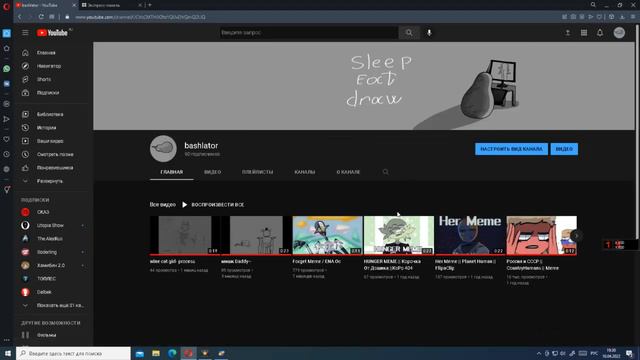The width and height of the screenshot is (640, 360).
Task: Open the Her Meme video thumbnail
Action: point(470,236)
